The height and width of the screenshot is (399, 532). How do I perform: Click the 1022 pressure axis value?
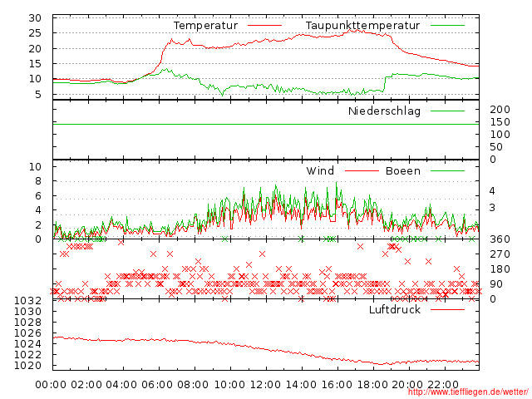click(27, 355)
